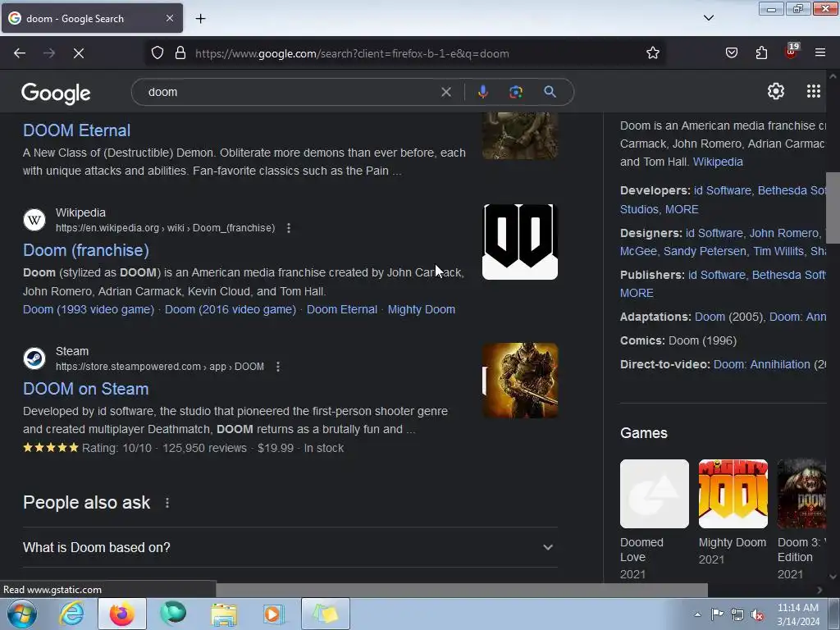
Task: Open the Doom (2016 video game) sitelink
Action: click(231, 309)
